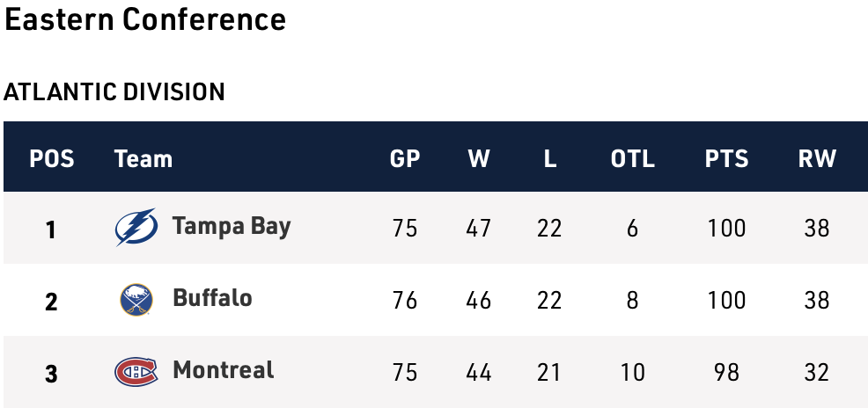Select Buffalo's 76 games played cell
The height and width of the screenshot is (408, 868).
pyautogui.click(x=405, y=301)
